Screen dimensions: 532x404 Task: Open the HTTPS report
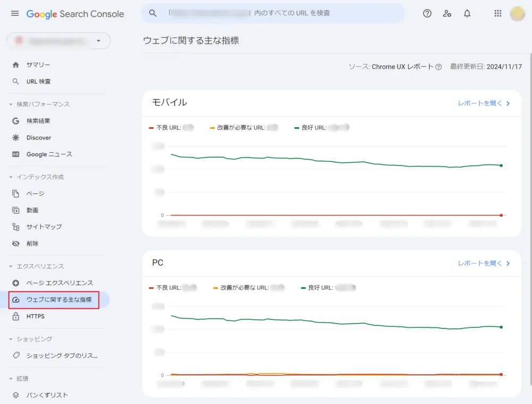click(x=35, y=316)
